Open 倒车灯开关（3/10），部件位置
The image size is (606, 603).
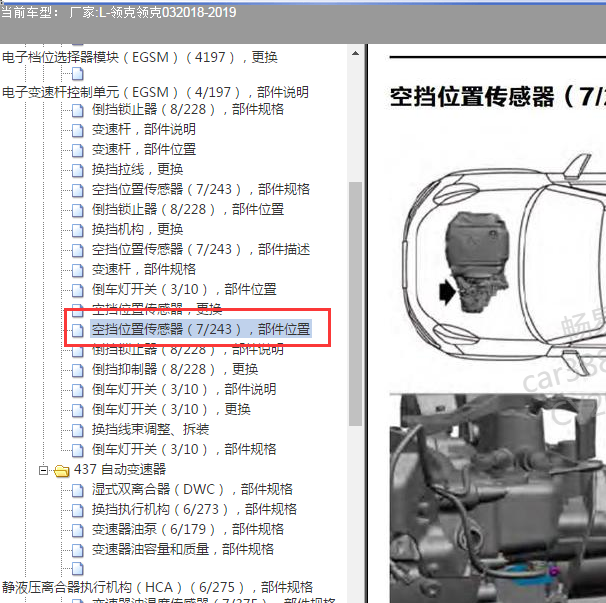click(x=184, y=290)
